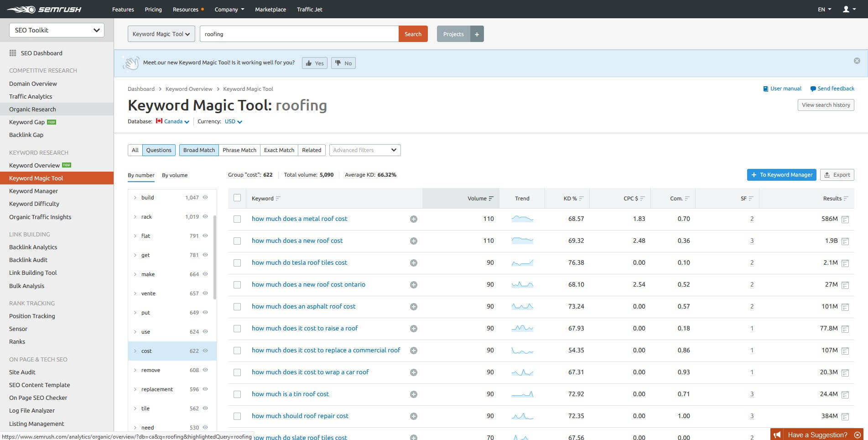868x440 pixels.
Task: Check the 'how much does a metal roof cost' row
Action: tap(237, 219)
